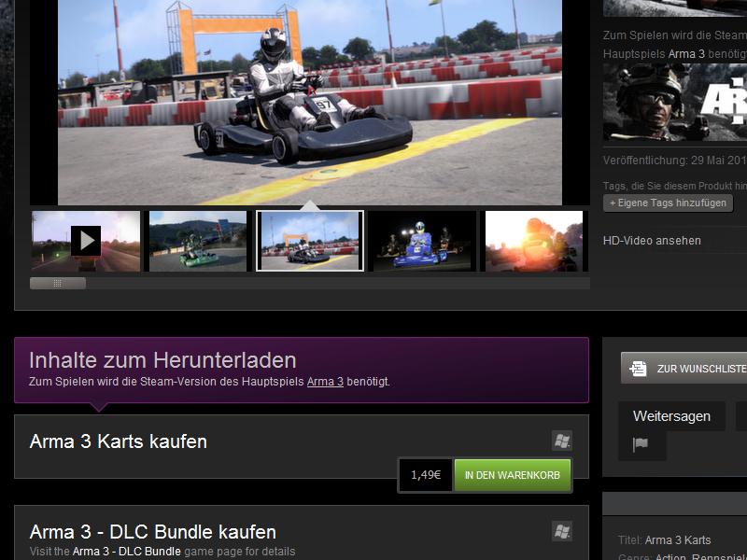The width and height of the screenshot is (747, 560).
Task: Click the Inhalte zum Herunterladen heading
Action: pyautogui.click(x=162, y=360)
